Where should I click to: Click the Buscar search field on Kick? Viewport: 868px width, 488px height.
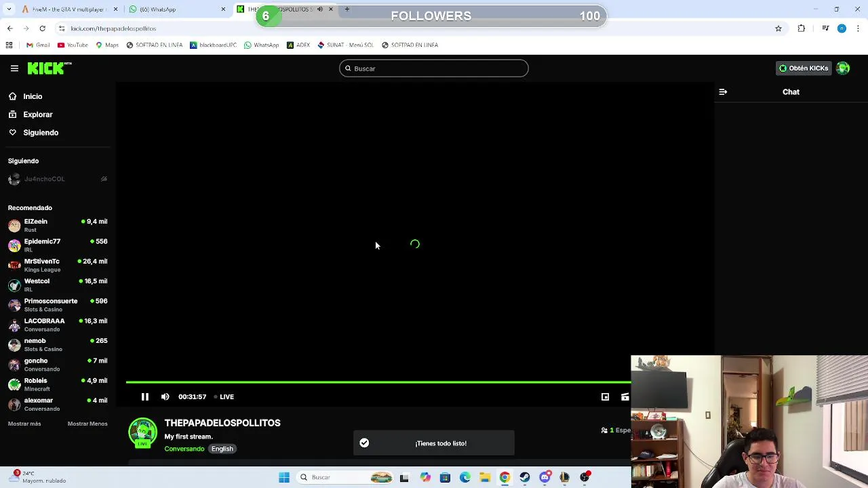[434, 68]
